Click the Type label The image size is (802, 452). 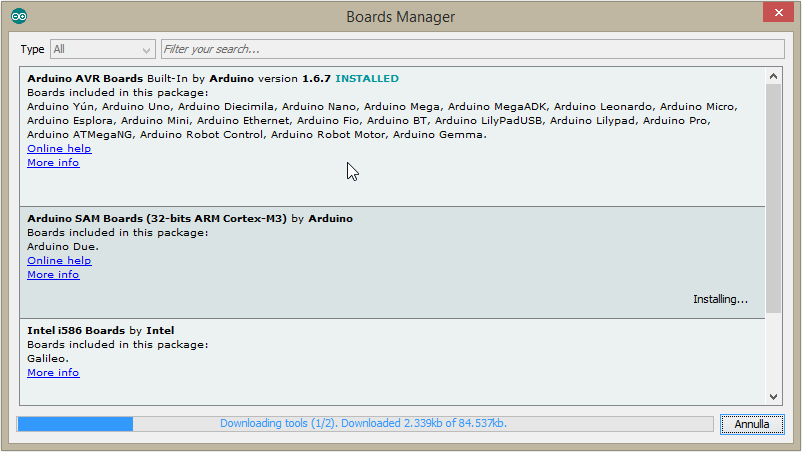[x=32, y=50]
